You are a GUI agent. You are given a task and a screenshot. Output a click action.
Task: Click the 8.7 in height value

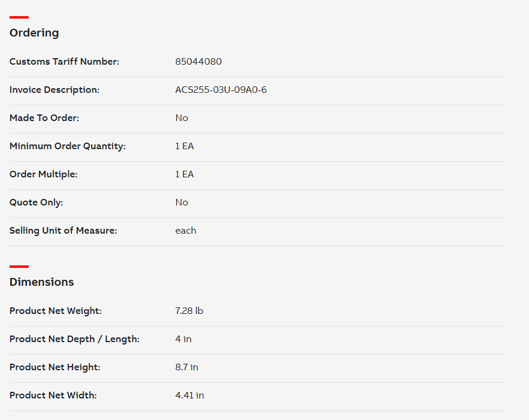[186, 367]
